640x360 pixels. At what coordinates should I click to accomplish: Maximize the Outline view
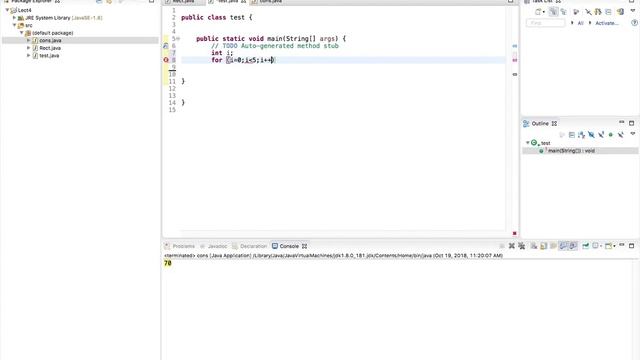[x=631, y=123]
